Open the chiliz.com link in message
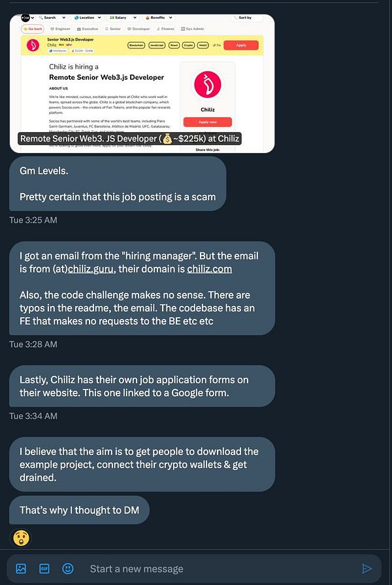Image resolution: width=392 pixels, height=585 pixels. [209, 269]
